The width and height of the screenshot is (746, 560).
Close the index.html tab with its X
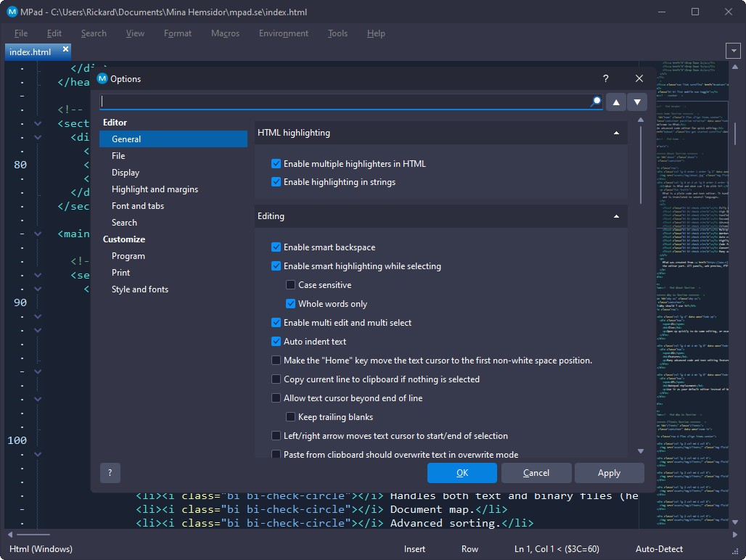coord(66,49)
